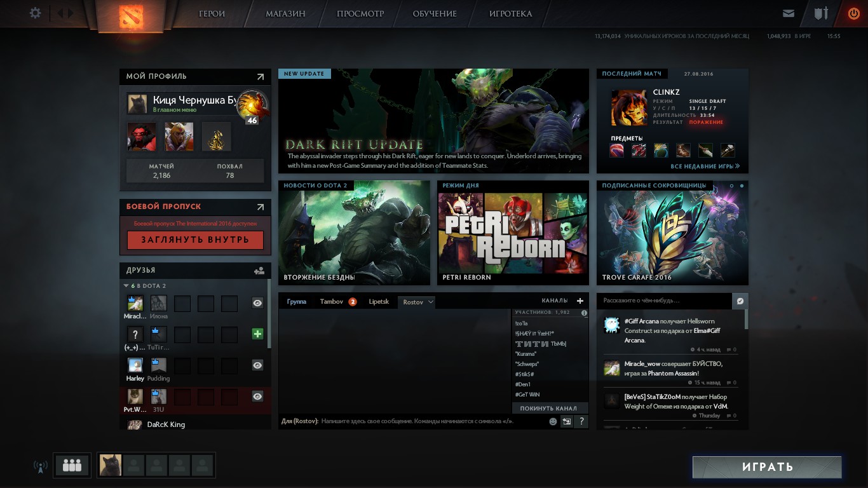Click the Играть button
This screenshot has height=488, width=868.
pyautogui.click(x=767, y=467)
